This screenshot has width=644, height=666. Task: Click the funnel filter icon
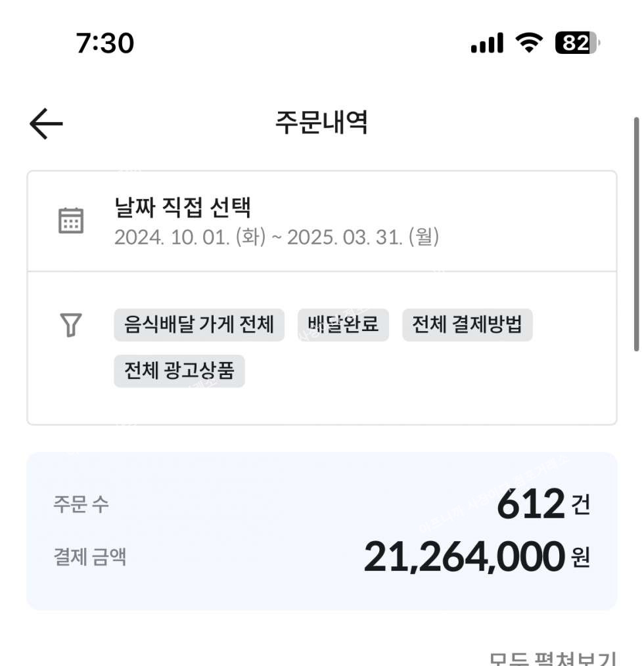tap(71, 324)
